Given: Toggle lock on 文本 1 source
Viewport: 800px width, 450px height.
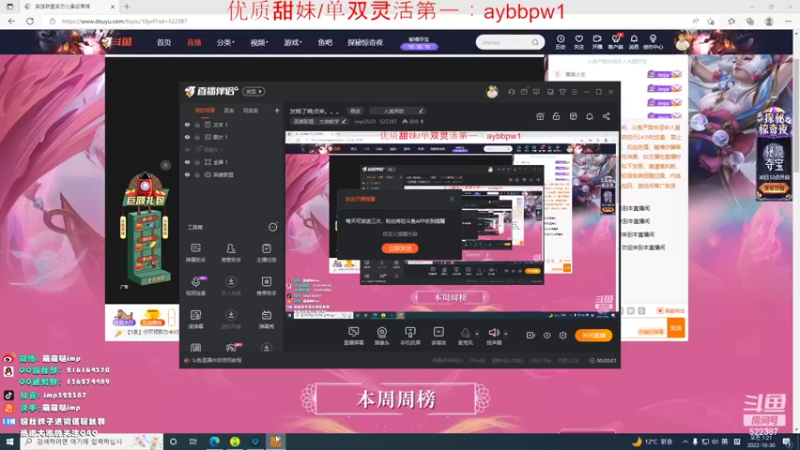Looking at the screenshot, I should (197, 124).
